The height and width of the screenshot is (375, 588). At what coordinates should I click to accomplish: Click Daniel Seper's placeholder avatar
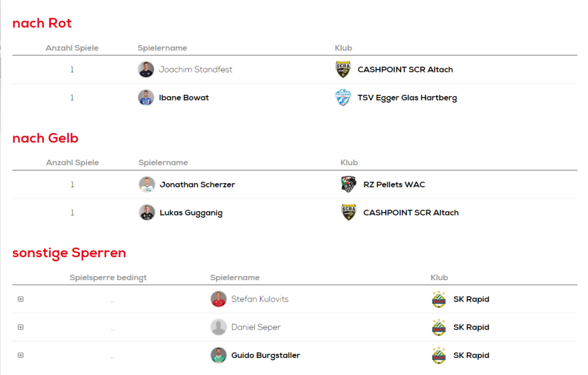[x=219, y=327]
